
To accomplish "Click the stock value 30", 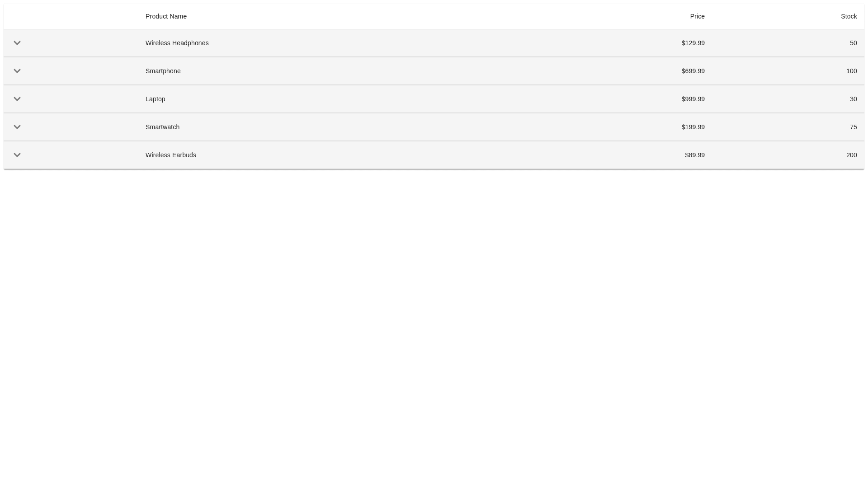I will coord(853,99).
